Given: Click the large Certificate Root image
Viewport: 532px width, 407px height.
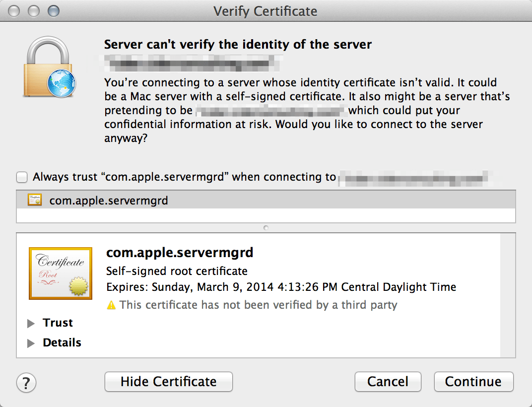Looking at the screenshot, I should (x=61, y=273).
